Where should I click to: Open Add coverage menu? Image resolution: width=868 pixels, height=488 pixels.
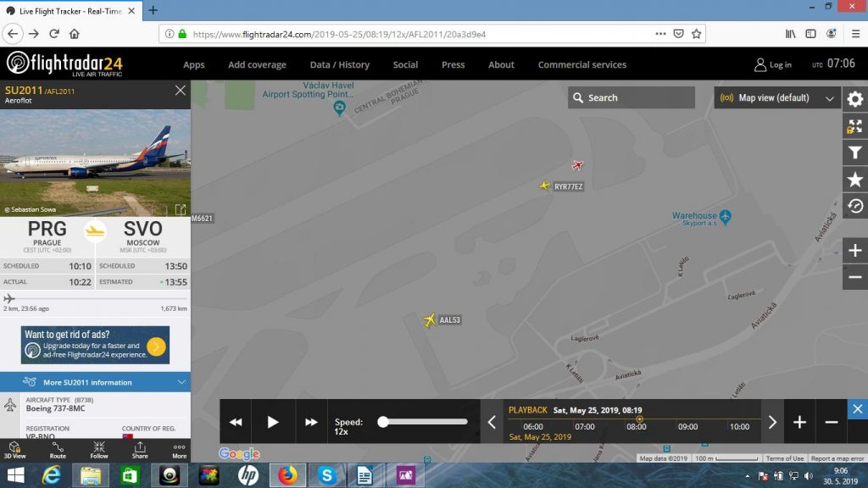(257, 64)
